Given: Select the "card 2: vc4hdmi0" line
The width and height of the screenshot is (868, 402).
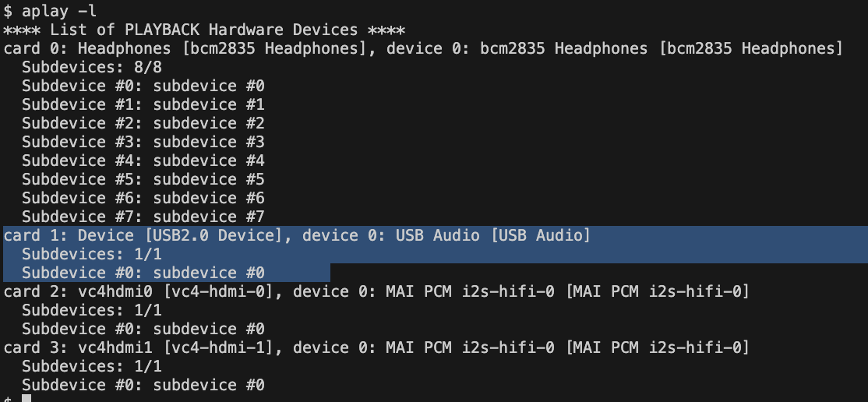Looking at the screenshot, I should 376,291.
